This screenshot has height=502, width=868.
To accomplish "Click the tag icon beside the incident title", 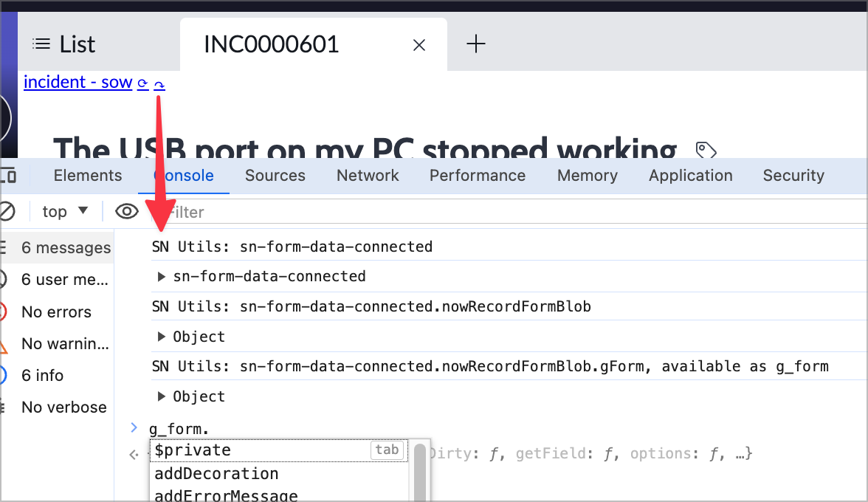I will 706,150.
